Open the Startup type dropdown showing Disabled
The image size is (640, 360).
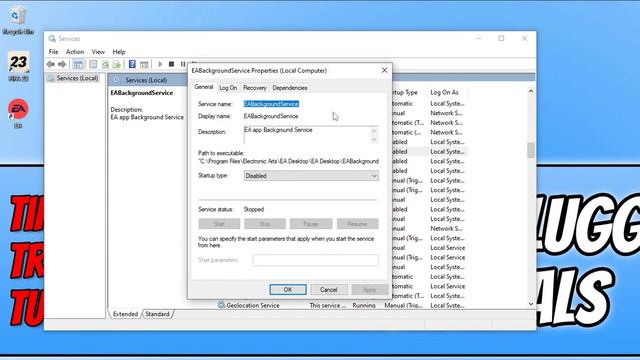point(311,176)
